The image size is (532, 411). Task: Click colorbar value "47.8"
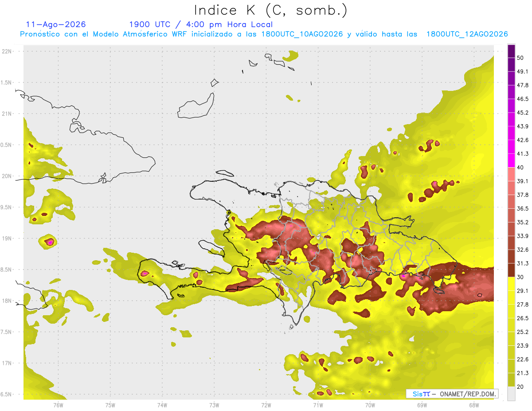pyautogui.click(x=523, y=85)
